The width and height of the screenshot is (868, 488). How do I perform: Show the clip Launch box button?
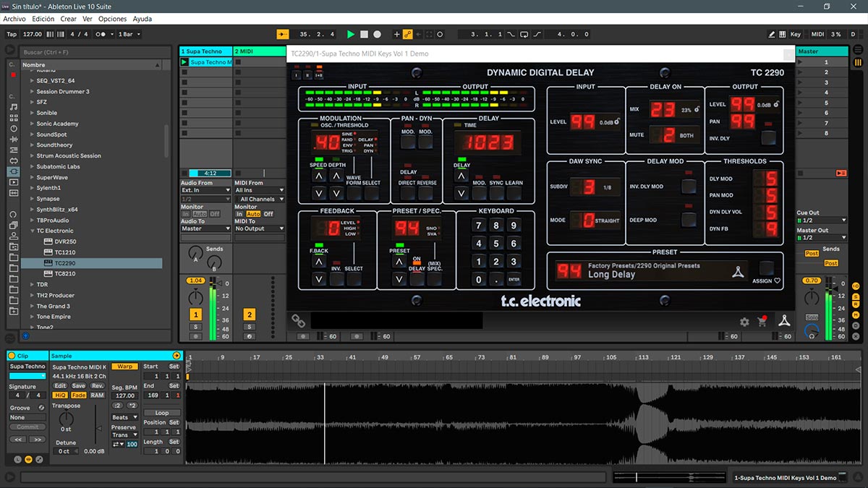18,459
